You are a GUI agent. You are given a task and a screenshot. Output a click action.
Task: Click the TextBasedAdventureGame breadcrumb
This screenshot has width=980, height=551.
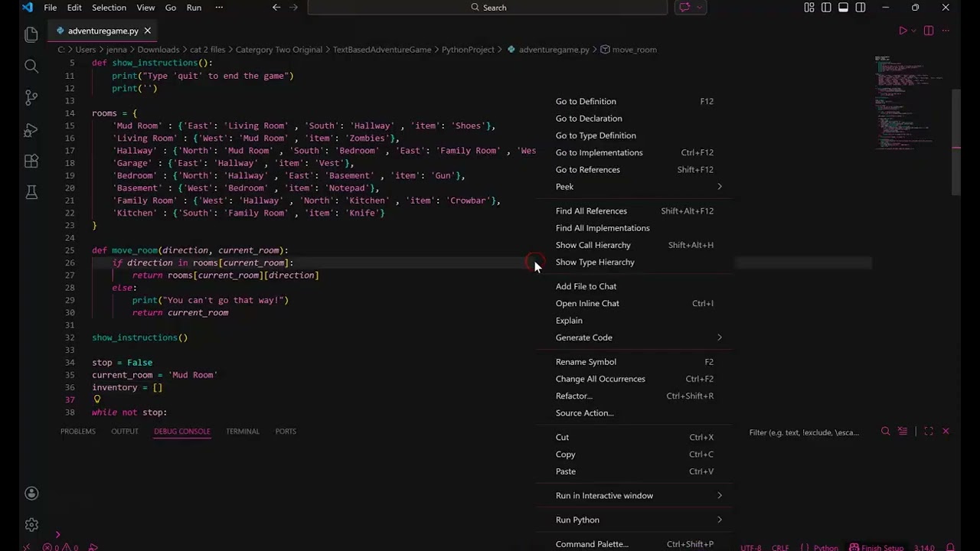click(382, 50)
